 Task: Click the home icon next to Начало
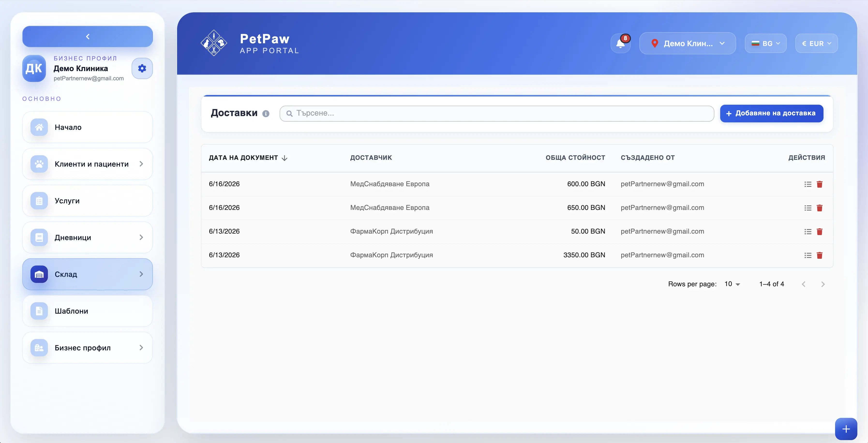pos(39,127)
